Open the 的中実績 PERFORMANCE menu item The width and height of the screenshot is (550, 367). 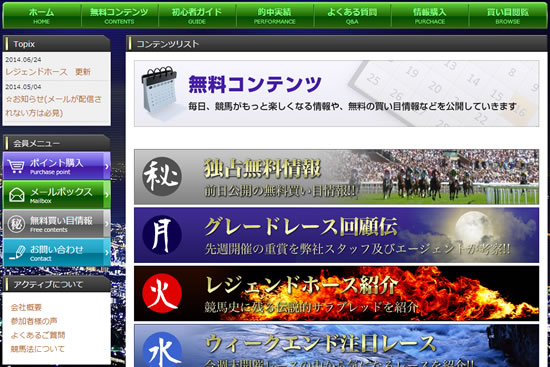click(275, 16)
